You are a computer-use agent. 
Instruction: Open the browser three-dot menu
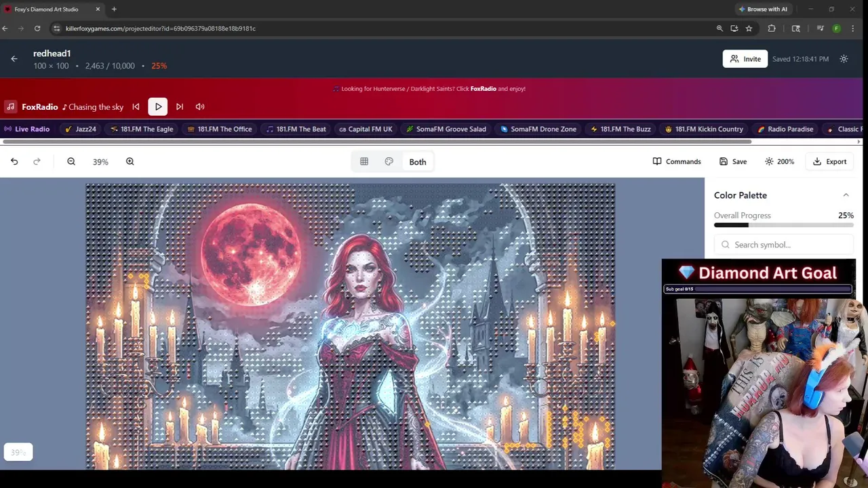tap(853, 28)
